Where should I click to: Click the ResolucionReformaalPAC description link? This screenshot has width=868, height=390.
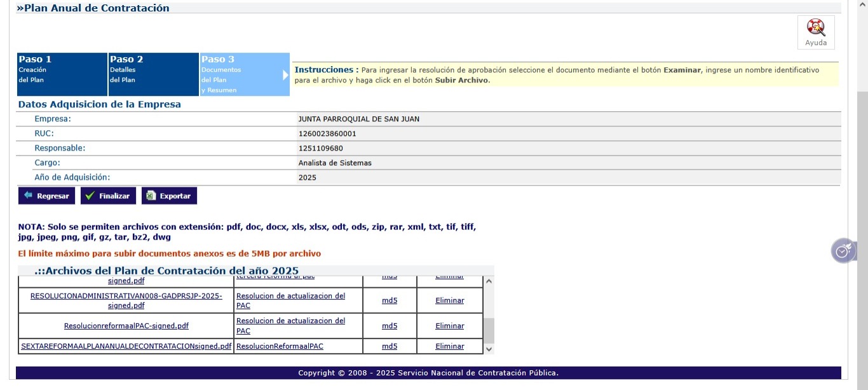(x=280, y=346)
